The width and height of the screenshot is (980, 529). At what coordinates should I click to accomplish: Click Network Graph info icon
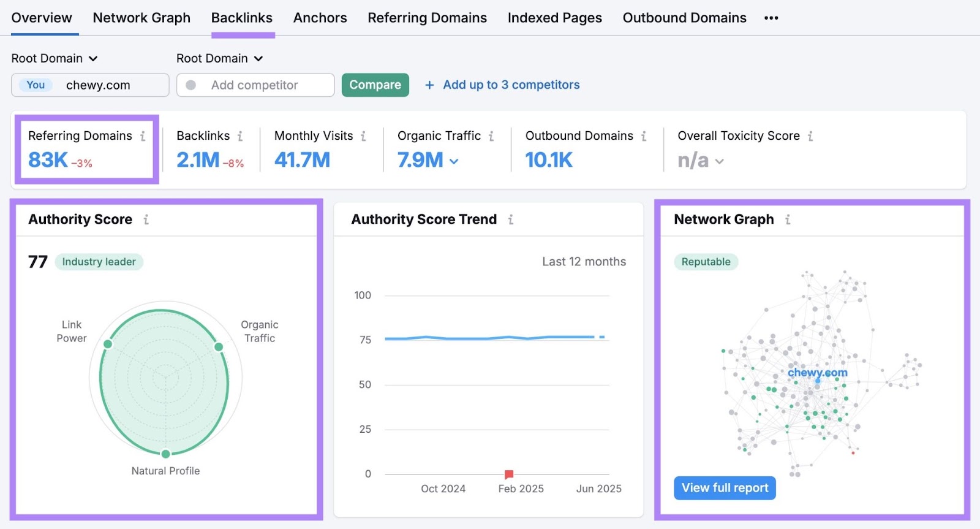click(x=788, y=219)
